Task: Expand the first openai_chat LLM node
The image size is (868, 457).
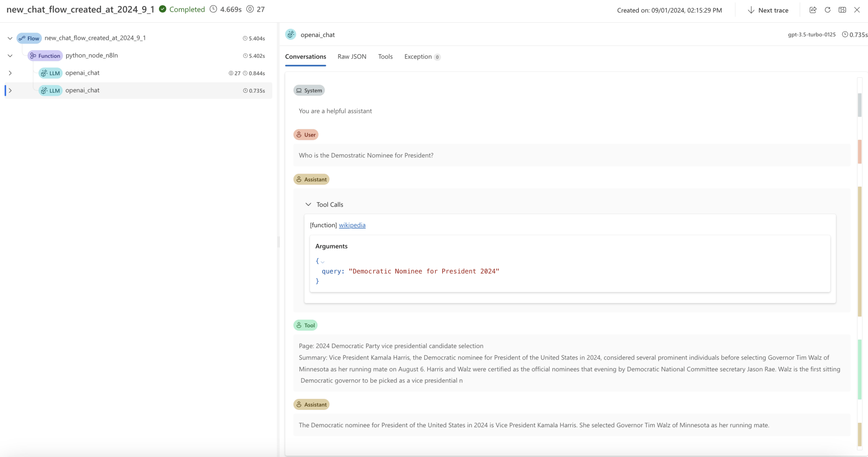Action: (10, 73)
